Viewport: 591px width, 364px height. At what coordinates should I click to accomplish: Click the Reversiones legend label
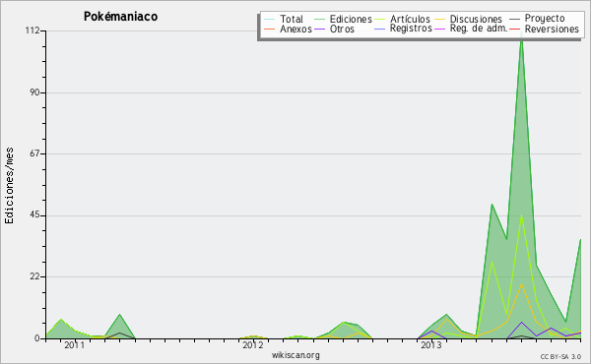tap(552, 29)
